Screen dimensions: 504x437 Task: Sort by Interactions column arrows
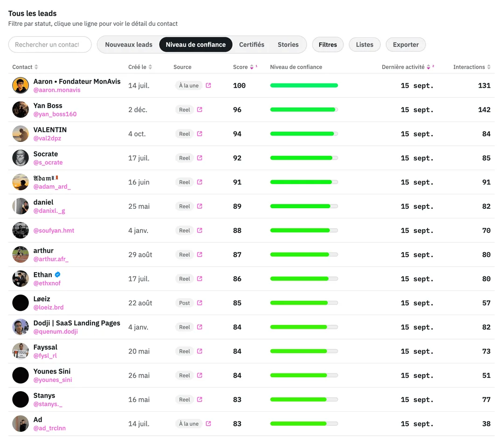tap(489, 67)
